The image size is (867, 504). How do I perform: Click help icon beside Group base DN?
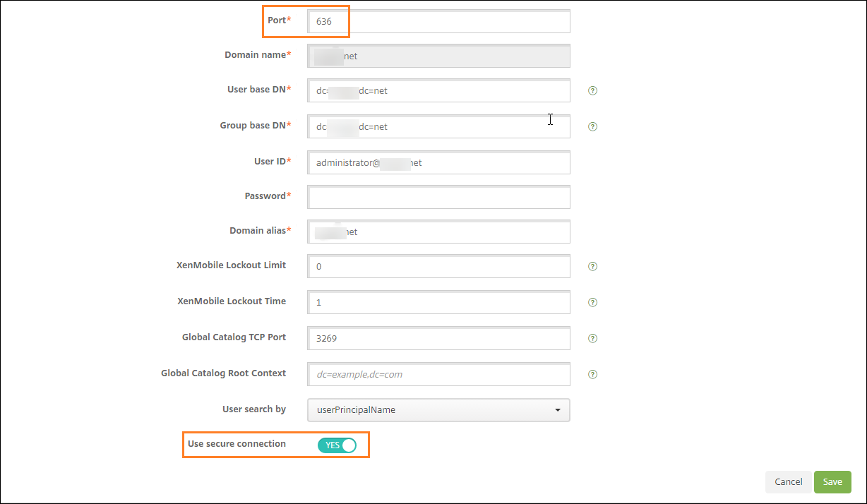[x=593, y=127]
